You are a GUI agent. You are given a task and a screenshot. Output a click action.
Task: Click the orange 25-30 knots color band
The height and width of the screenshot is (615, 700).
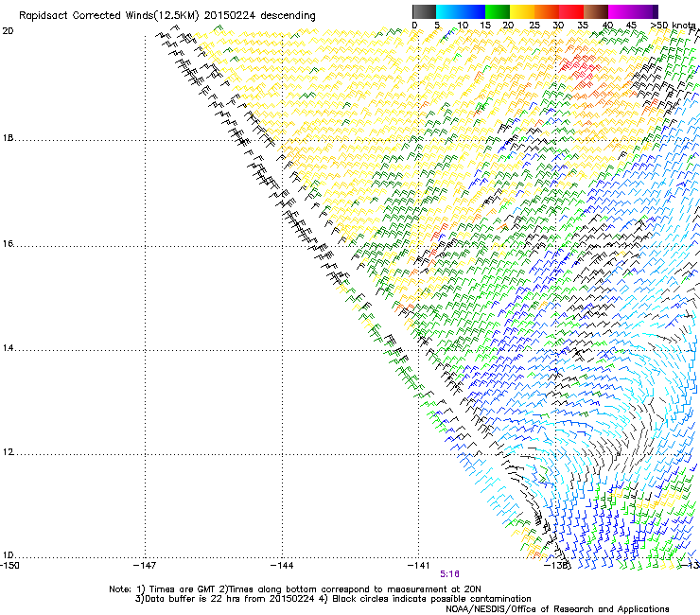click(x=547, y=11)
